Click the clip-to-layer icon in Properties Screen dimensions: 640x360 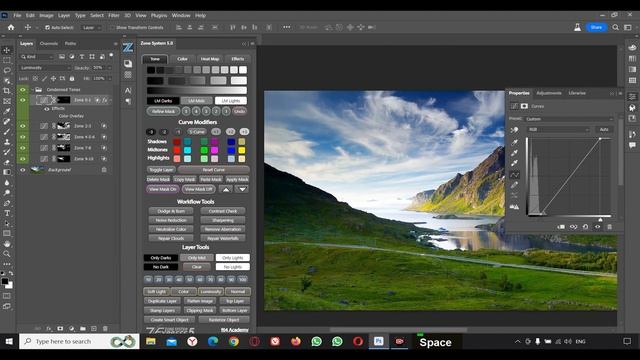[561, 227]
